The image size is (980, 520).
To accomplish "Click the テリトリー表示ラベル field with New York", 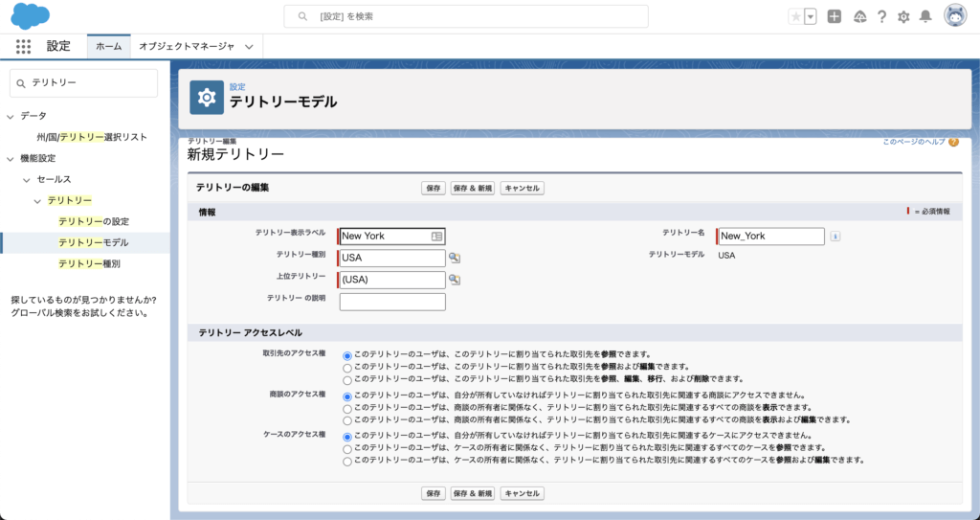I will pos(392,237).
